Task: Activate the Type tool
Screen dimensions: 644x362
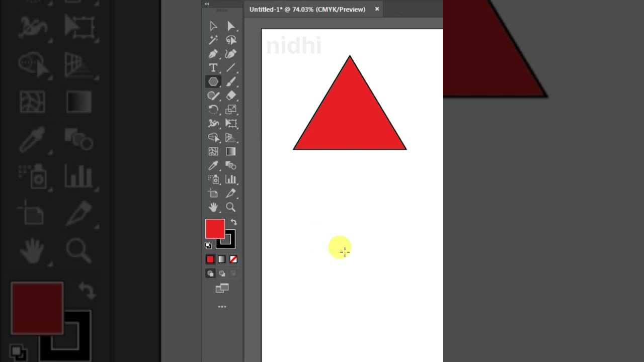Action: point(213,68)
